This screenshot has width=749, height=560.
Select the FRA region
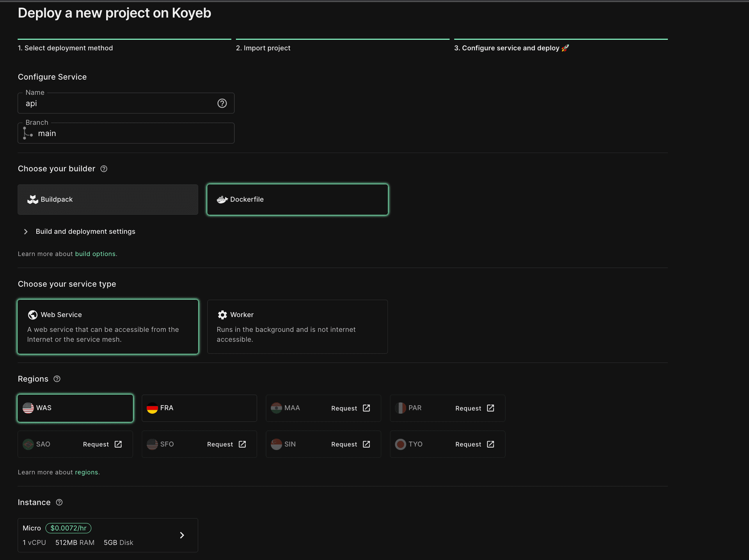(199, 408)
